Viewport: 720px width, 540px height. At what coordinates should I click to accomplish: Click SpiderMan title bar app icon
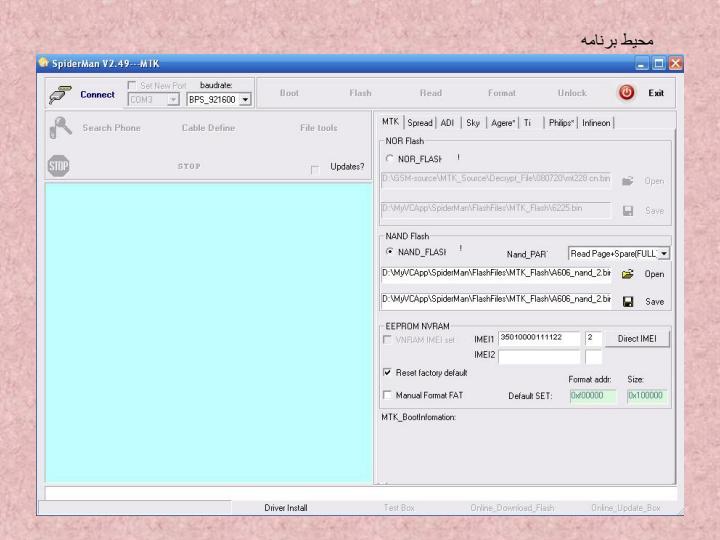point(44,62)
